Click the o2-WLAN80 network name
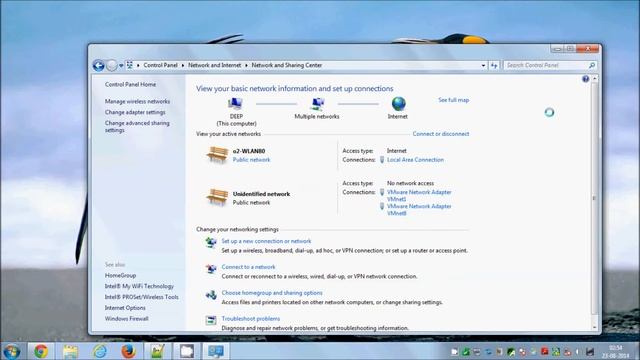The height and width of the screenshot is (360, 640). point(249,151)
